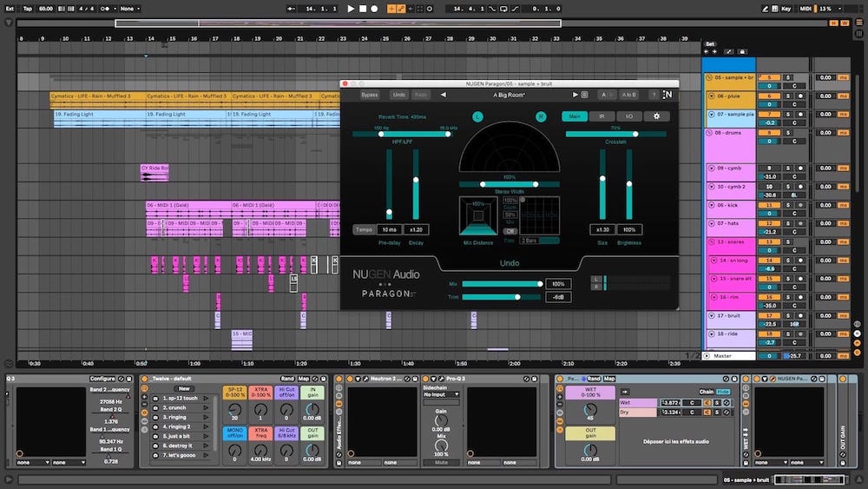Click the L channel circle in Paragon
Image resolution: width=868 pixels, height=489 pixels.
pos(477,116)
